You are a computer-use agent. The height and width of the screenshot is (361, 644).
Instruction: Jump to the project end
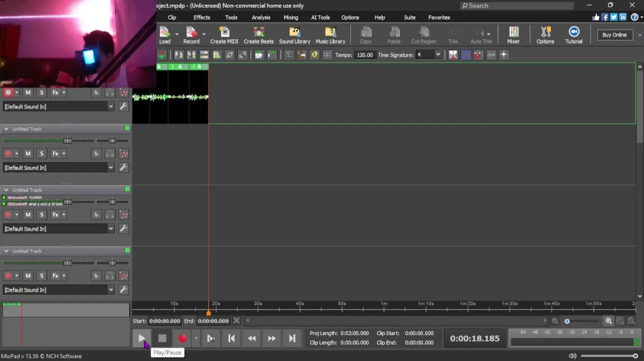[x=292, y=338]
